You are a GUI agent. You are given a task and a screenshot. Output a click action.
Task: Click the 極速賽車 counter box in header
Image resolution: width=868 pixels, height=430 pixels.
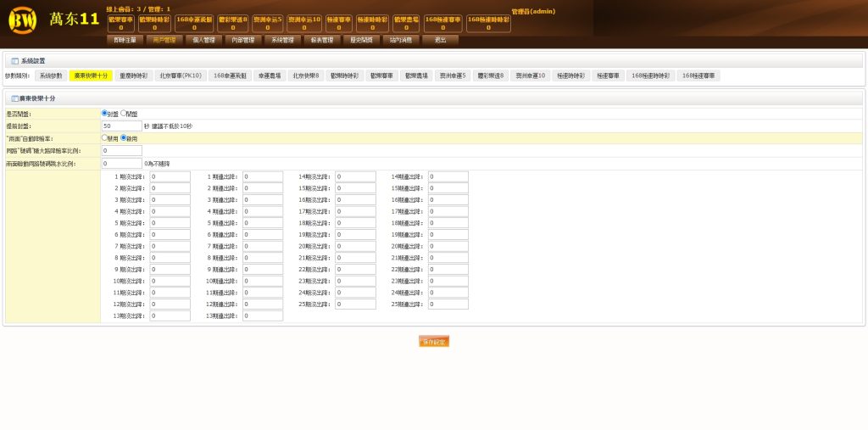(339, 23)
